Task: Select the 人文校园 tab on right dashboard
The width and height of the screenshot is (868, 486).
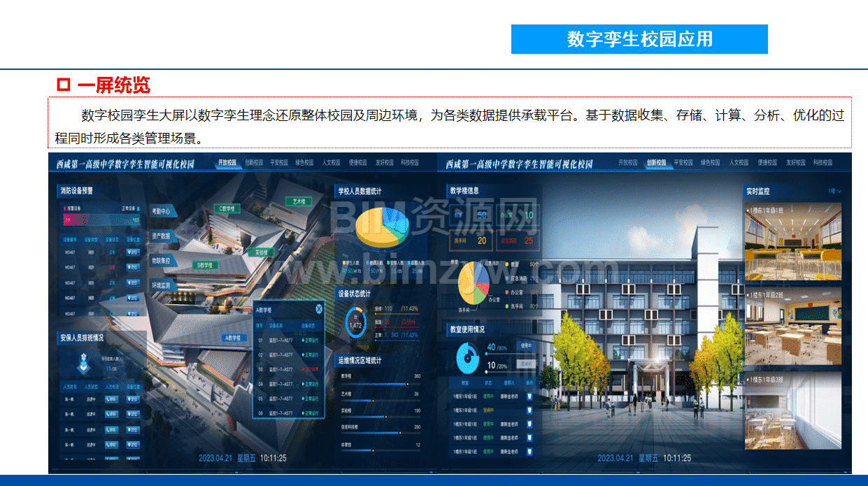Action: 739,163
